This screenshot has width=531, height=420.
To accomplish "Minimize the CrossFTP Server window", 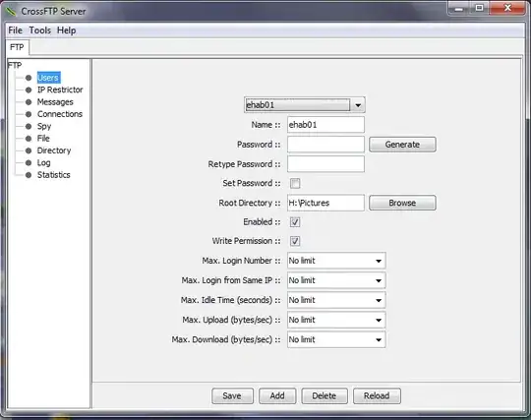I will click(x=459, y=8).
